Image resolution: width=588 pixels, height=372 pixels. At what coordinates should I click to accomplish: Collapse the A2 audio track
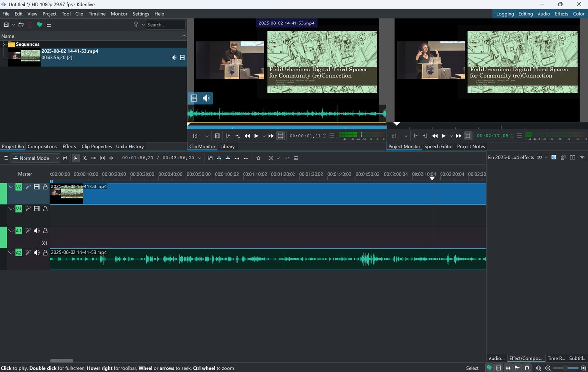pyautogui.click(x=11, y=253)
